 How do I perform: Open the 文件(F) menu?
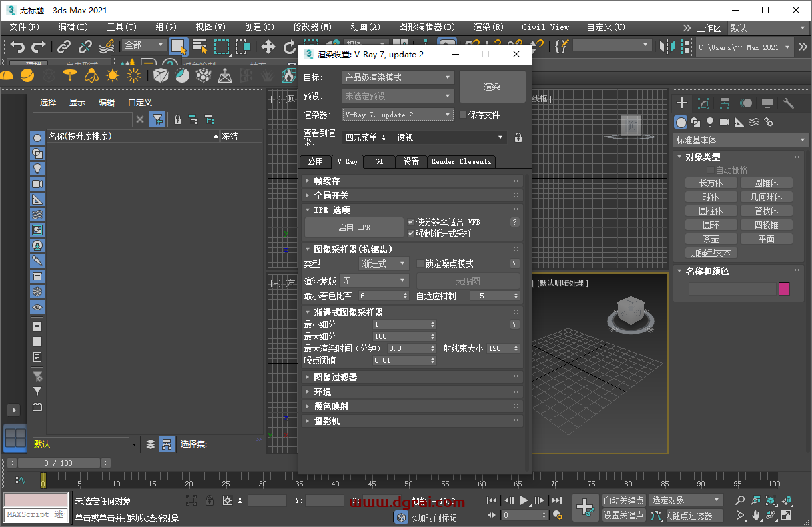tap(25, 27)
